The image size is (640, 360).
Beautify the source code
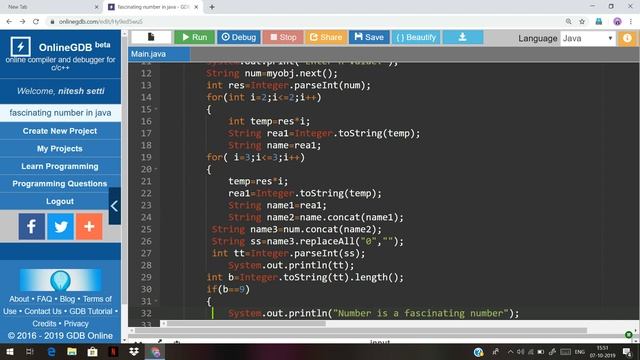(x=416, y=37)
